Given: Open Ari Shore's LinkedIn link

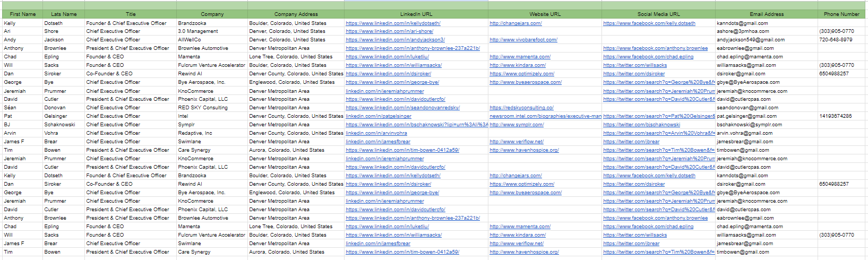Looking at the screenshot, I should click(x=389, y=31).
